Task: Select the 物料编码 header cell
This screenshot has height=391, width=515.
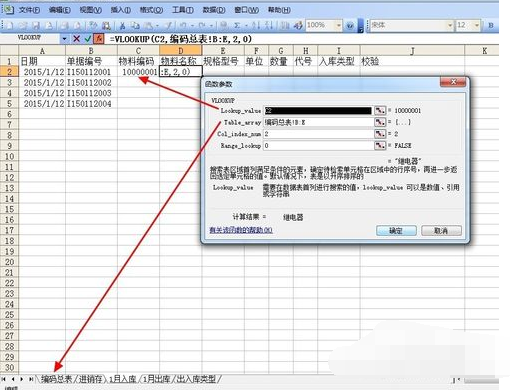Action: pos(138,61)
